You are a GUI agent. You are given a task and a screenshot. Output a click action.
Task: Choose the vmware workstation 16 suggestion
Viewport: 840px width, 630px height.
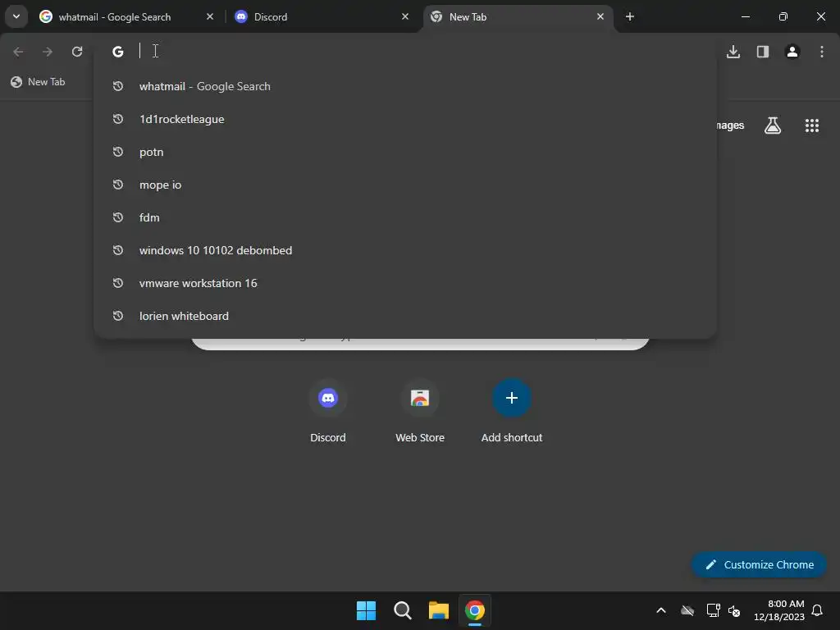point(405,283)
